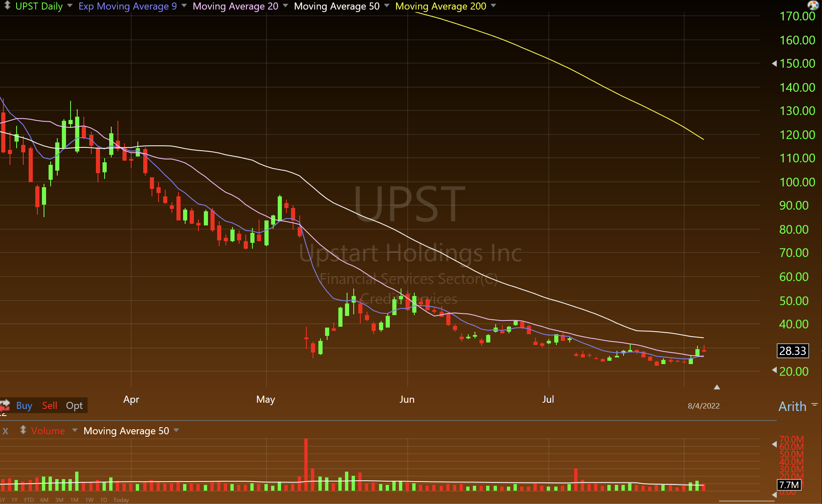822x504 pixels.
Task: Click the 7.7M volume value label
Action: 789,485
